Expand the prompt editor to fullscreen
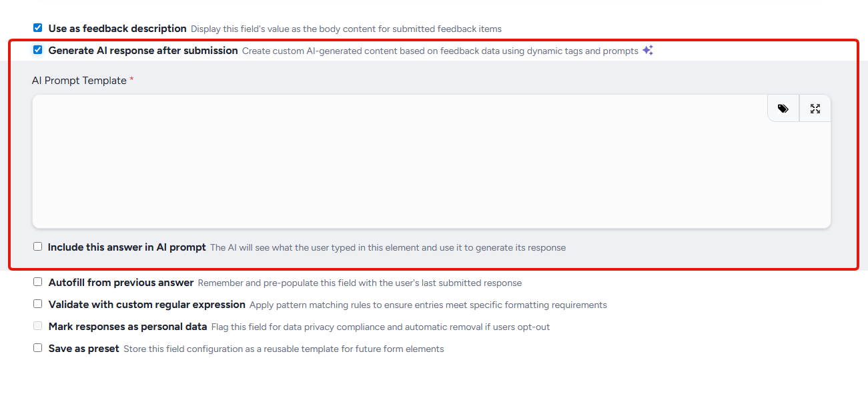The image size is (868, 396). coord(815,109)
